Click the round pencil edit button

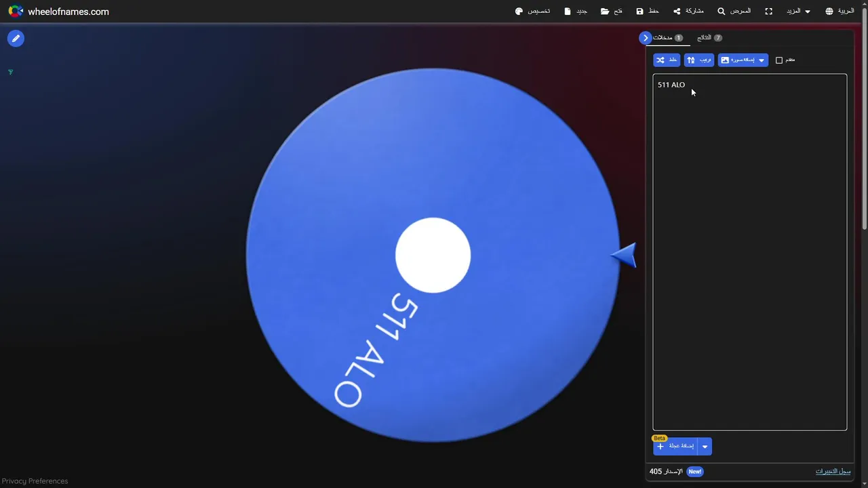coord(16,39)
